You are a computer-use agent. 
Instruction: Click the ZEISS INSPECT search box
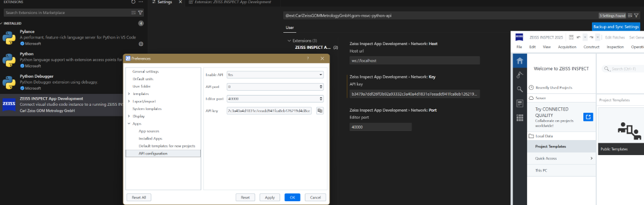(x=623, y=69)
